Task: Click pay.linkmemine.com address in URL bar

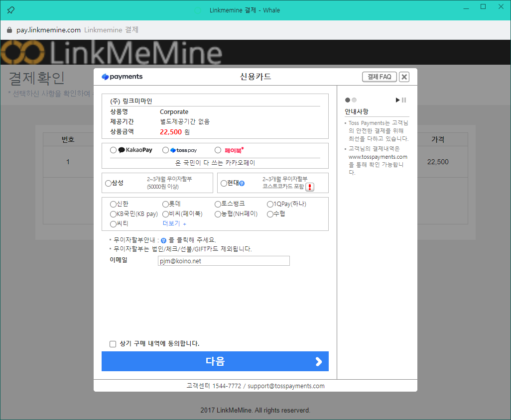Action: 48,30
